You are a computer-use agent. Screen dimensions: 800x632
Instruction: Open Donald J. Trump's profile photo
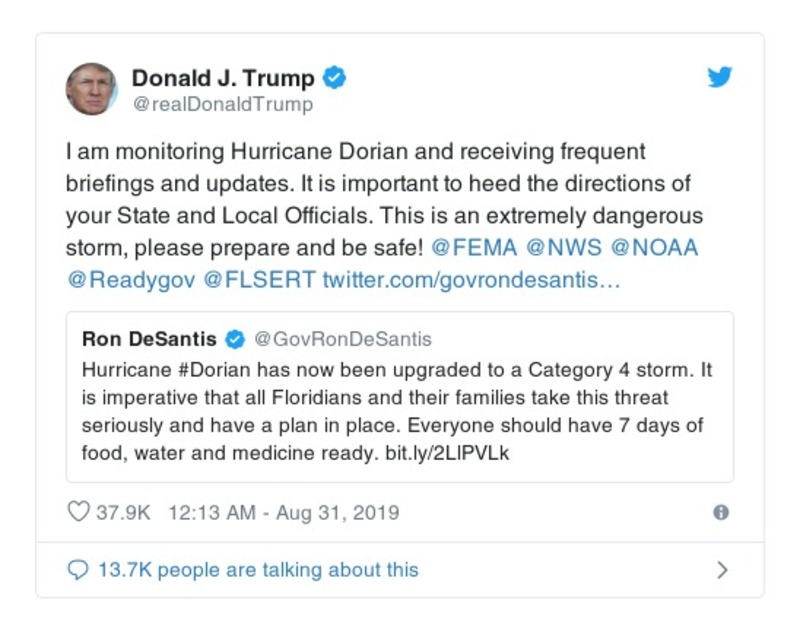click(92, 89)
